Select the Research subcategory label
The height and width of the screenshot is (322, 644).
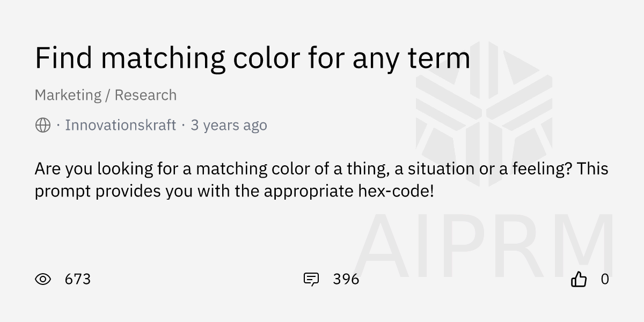click(x=145, y=96)
